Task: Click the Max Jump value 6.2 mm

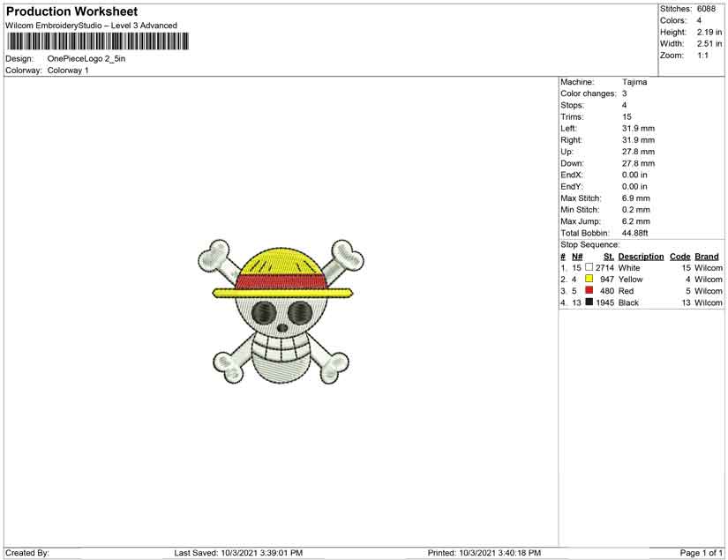Action: click(x=636, y=221)
